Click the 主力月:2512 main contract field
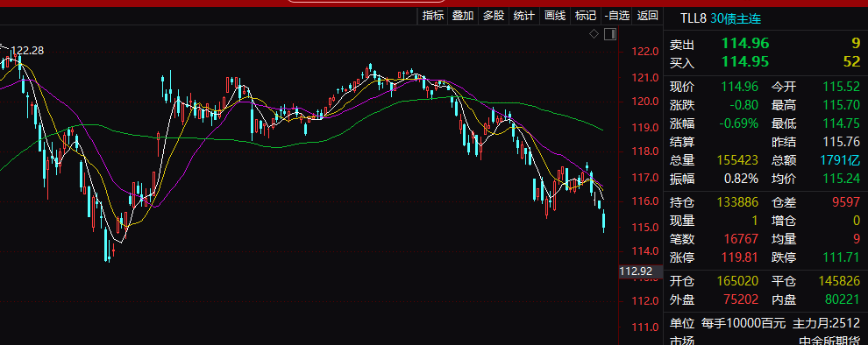Screen dimensions: 868x345 pos(827,323)
